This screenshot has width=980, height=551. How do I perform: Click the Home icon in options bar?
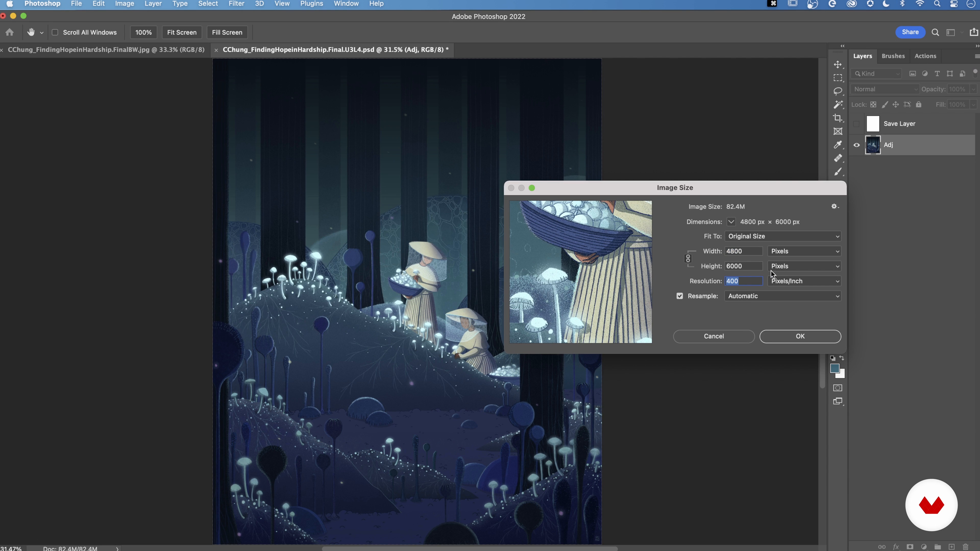[9, 32]
